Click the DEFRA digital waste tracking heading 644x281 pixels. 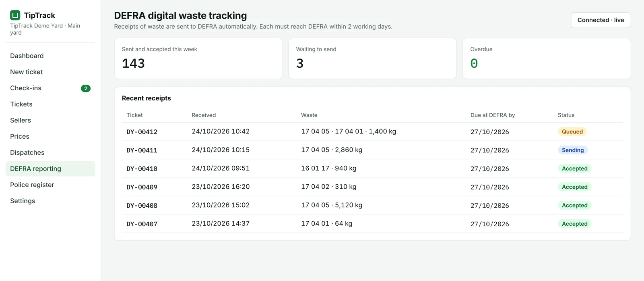click(x=180, y=15)
